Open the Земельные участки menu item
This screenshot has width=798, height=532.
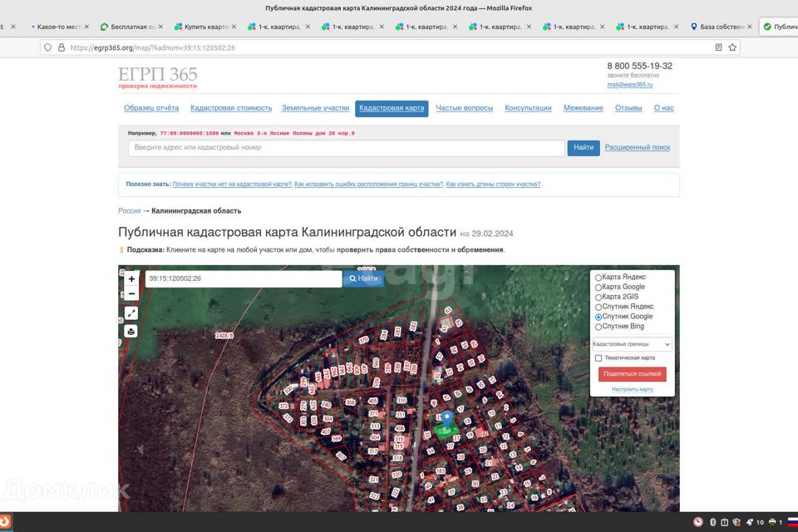click(x=315, y=108)
